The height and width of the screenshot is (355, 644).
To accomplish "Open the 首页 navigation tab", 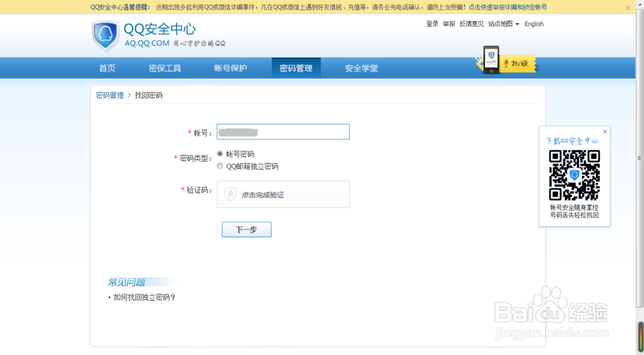I will 107,68.
